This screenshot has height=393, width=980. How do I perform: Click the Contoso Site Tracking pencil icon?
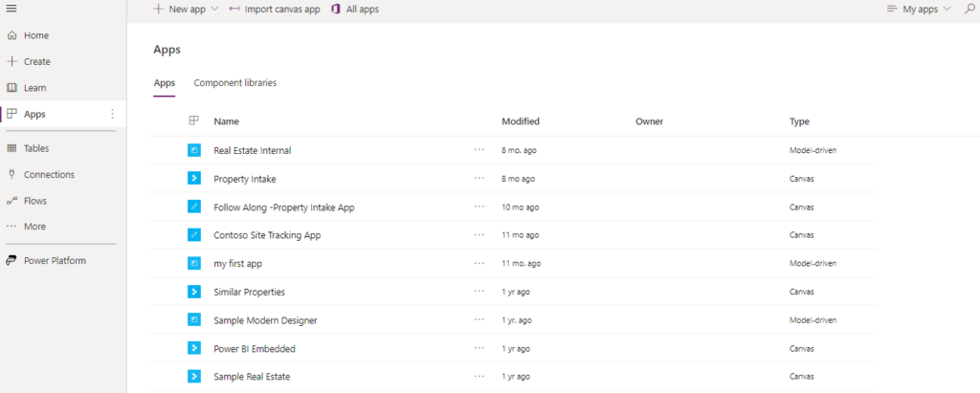point(194,235)
